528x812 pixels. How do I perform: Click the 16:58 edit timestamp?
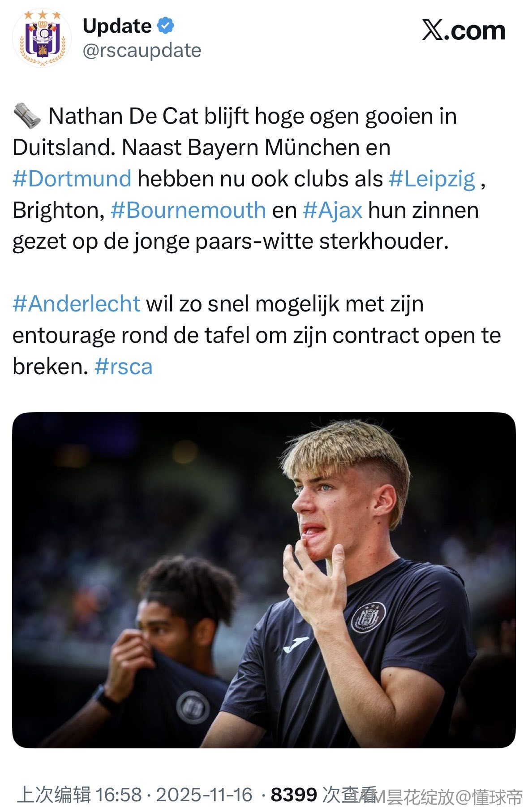tap(119, 795)
